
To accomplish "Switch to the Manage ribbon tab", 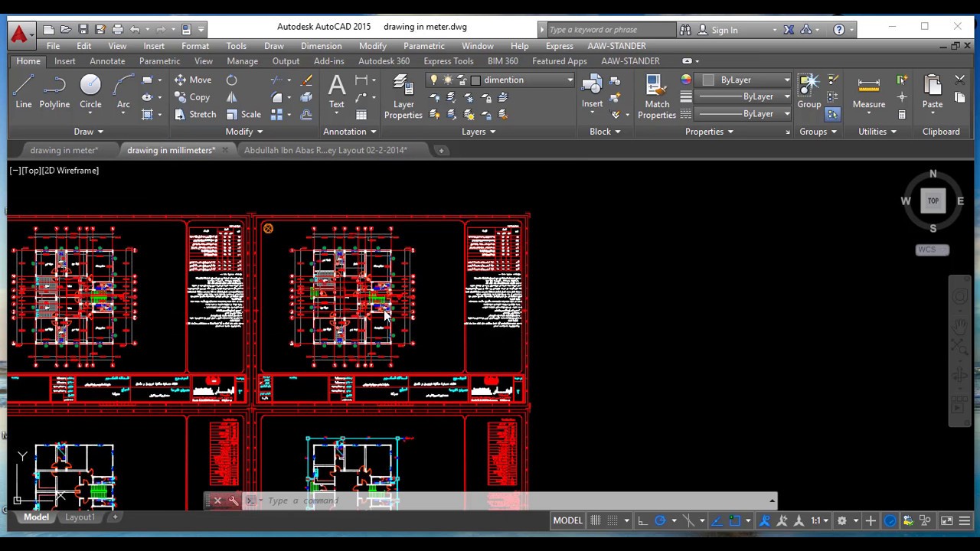I will tap(242, 61).
